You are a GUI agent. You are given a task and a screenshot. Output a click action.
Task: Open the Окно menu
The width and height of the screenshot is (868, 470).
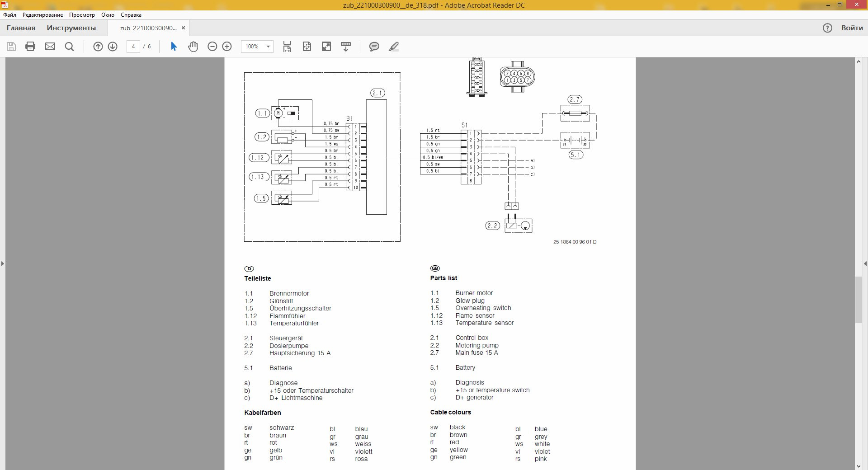[108, 15]
